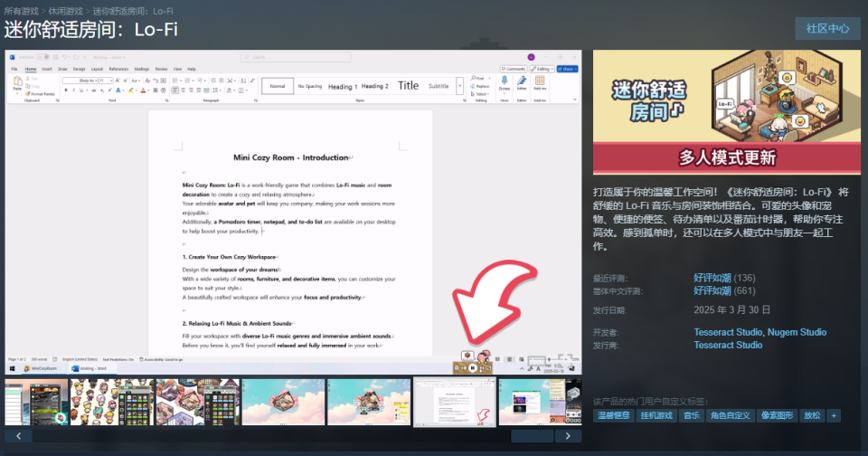Click the game title 迷你舒适房间:Lo-Fi heading
The image size is (868, 456).
click(x=91, y=29)
